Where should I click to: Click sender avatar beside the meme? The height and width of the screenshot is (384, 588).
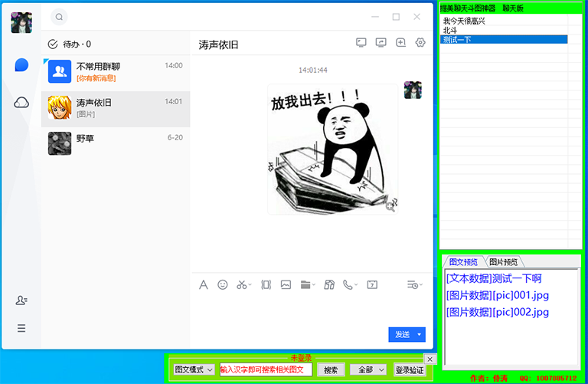pos(413,90)
